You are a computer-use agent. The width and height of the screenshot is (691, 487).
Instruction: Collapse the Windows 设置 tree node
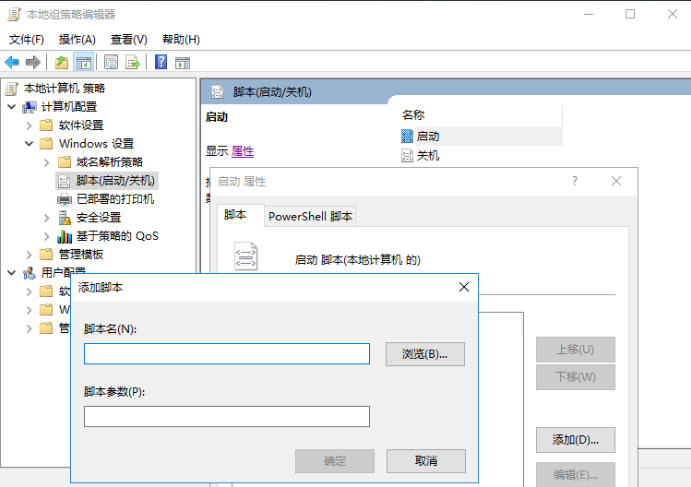click(x=29, y=144)
